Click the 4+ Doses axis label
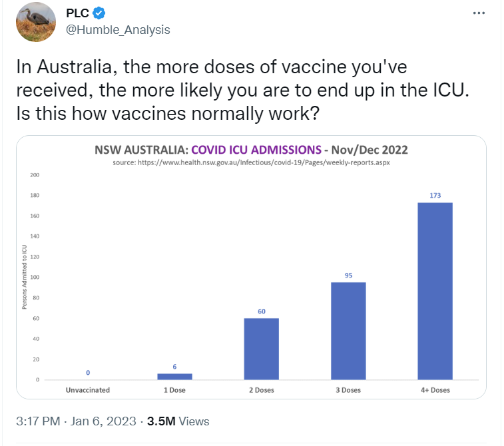This screenshot has height=446, width=504. click(435, 390)
